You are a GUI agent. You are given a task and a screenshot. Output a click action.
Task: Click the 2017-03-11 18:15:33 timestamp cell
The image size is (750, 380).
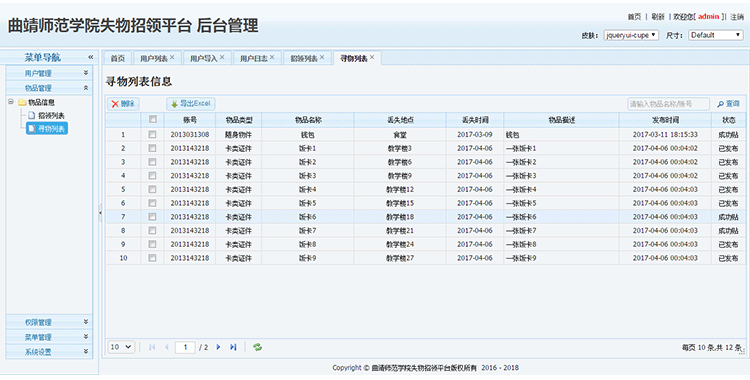tap(665, 135)
